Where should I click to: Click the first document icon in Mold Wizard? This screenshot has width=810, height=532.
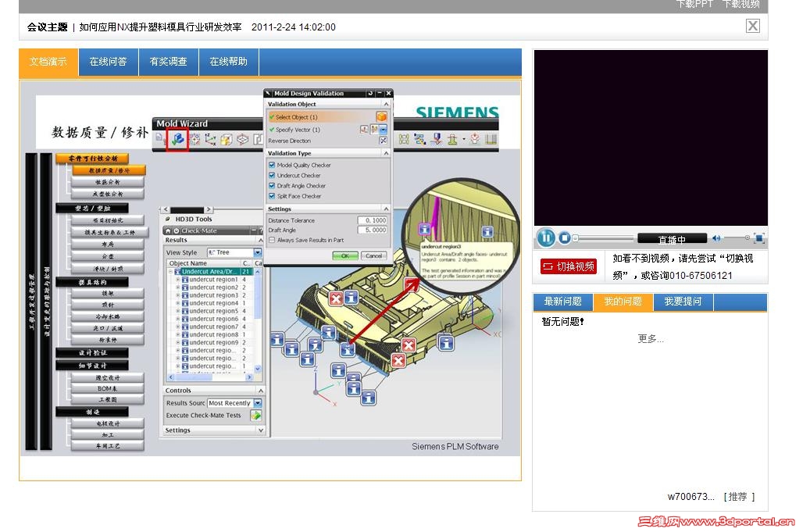(161, 139)
